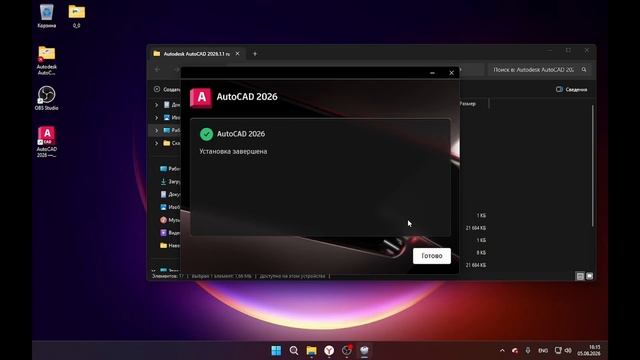This screenshot has height=360, width=640.
Task: Open taskbar Search magnifier
Action: [293, 351]
